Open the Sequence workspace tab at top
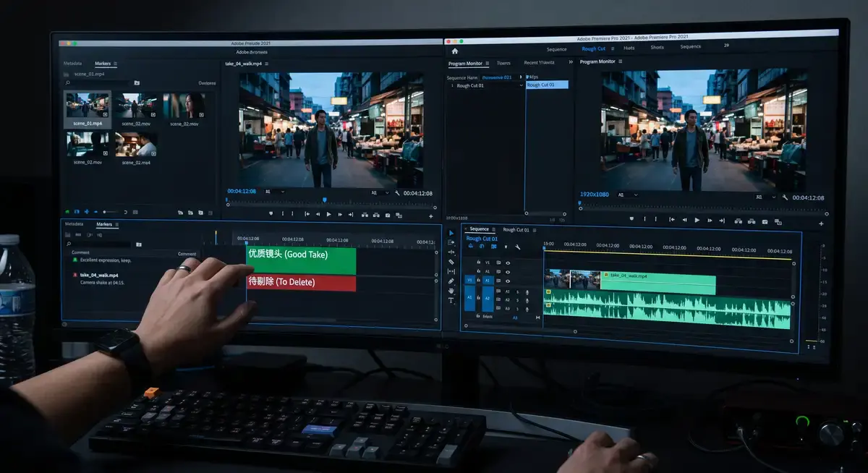Image resolution: width=868 pixels, height=473 pixels. tap(556, 49)
